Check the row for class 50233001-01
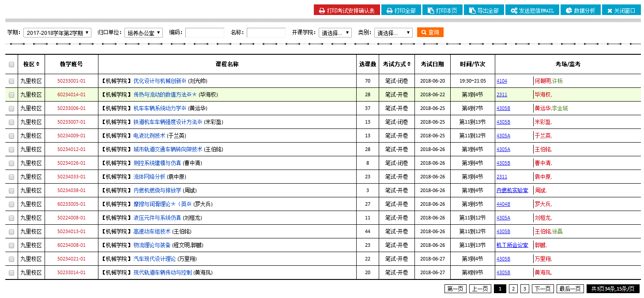The height and width of the screenshot is (298, 644). [11, 81]
